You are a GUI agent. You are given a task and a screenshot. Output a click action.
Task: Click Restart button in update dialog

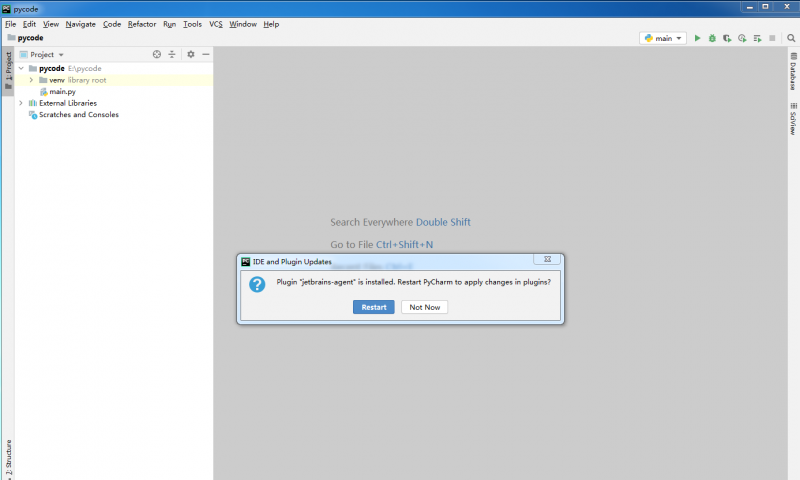tap(373, 307)
